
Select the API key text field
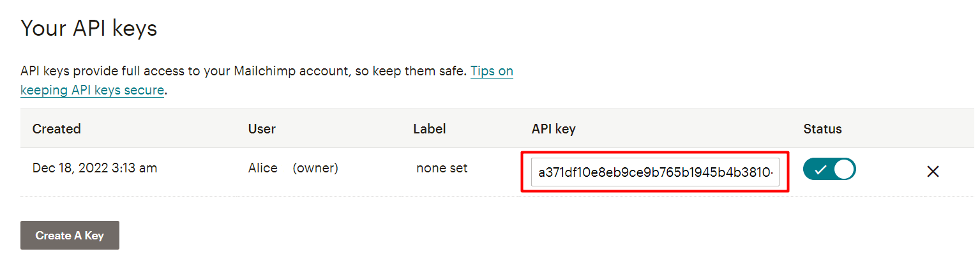click(655, 172)
